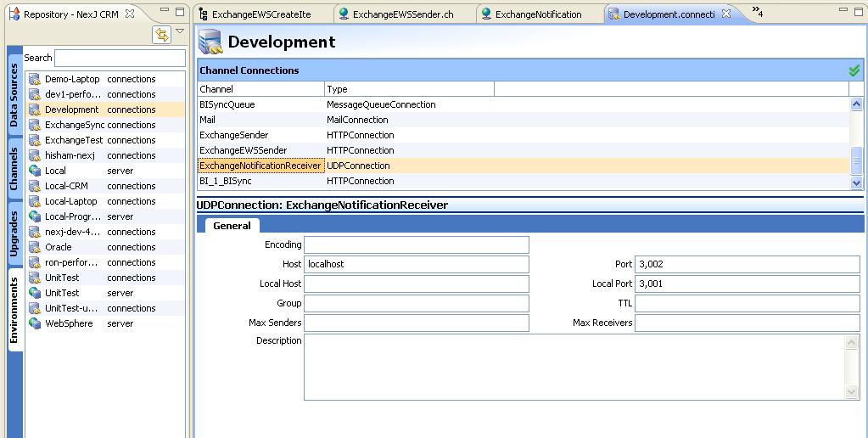Switch to the Data Sources side tab
Image resolution: width=868 pixels, height=438 pixels.
point(14,95)
